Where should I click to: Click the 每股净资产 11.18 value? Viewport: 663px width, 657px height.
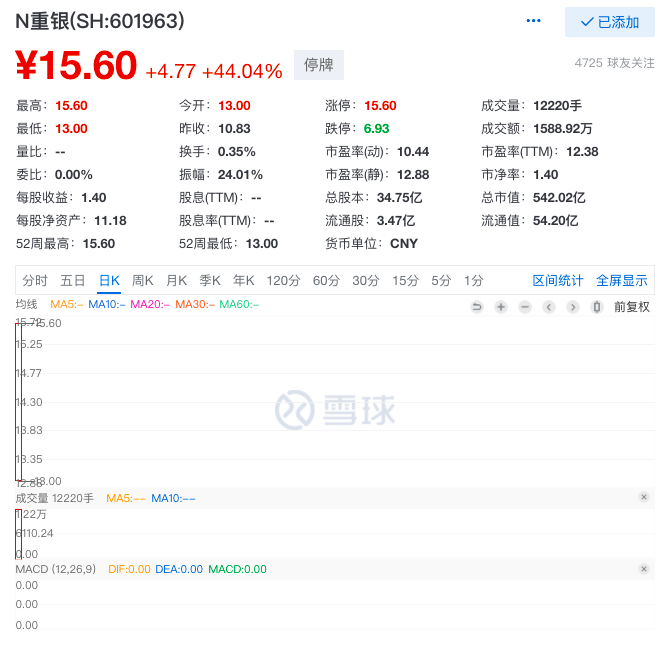point(110,220)
